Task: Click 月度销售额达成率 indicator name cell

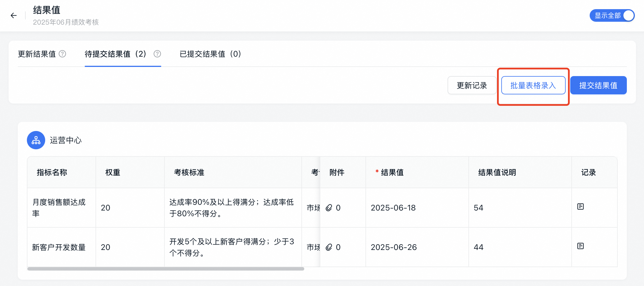Action: [61, 208]
